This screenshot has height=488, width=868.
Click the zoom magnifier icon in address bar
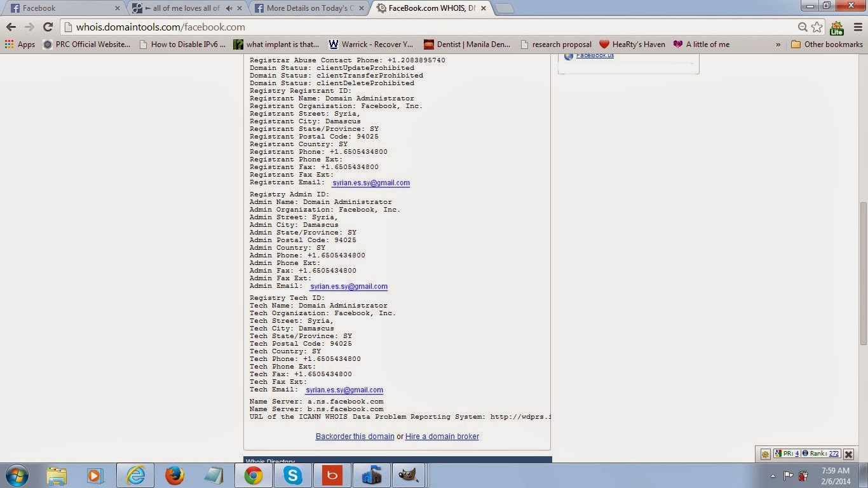(x=803, y=27)
